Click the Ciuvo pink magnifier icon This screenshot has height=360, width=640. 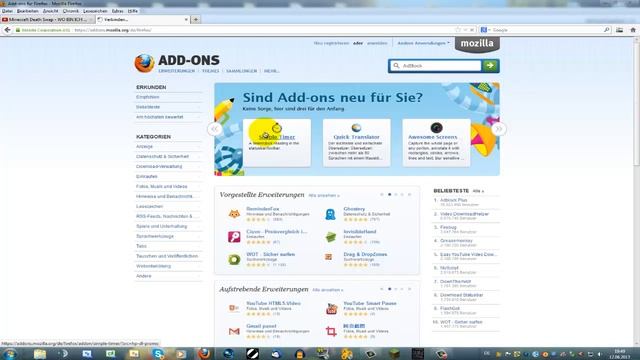tap(234, 237)
